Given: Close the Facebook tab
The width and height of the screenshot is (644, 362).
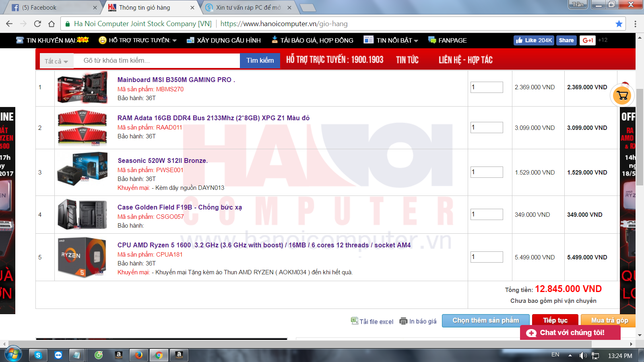Looking at the screenshot, I should (95, 8).
